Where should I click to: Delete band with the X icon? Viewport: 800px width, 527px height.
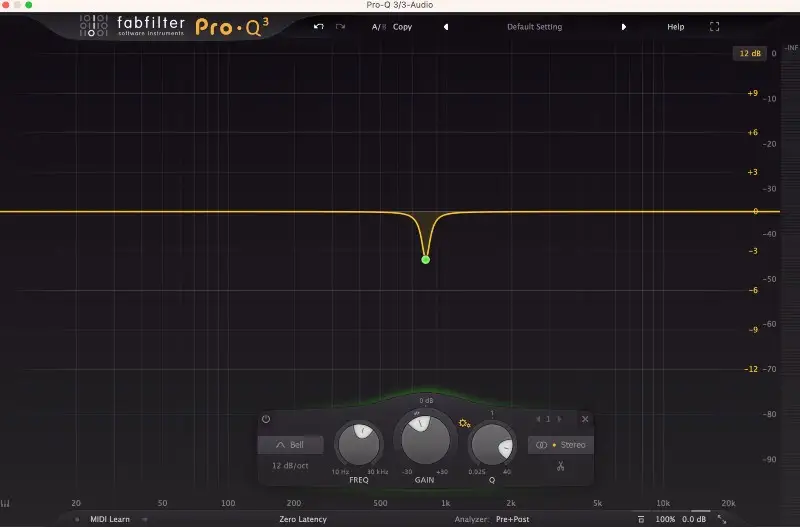point(585,419)
